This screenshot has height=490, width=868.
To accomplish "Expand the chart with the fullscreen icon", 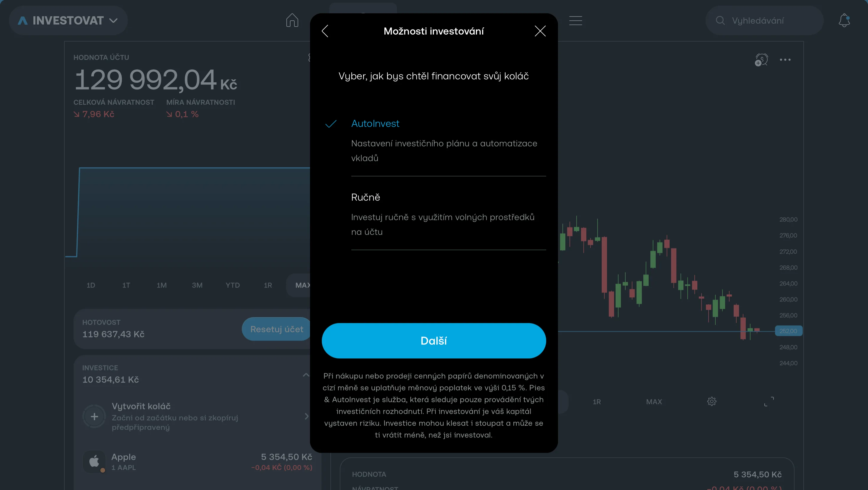I will [769, 401].
